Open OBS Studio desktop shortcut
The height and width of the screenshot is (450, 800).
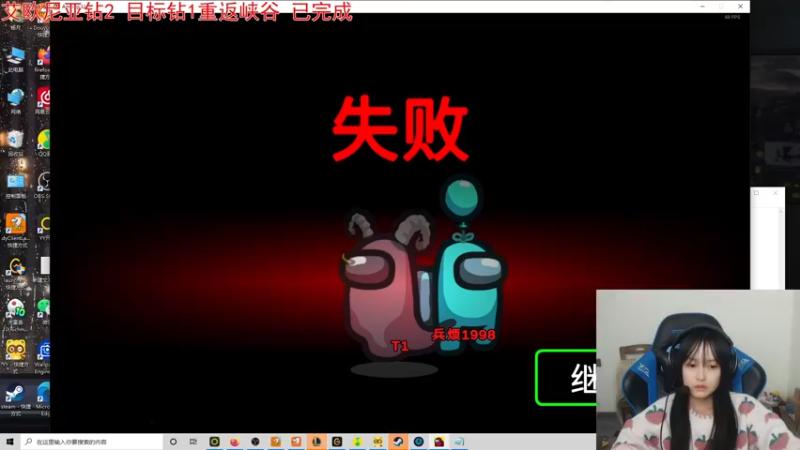coord(43,186)
